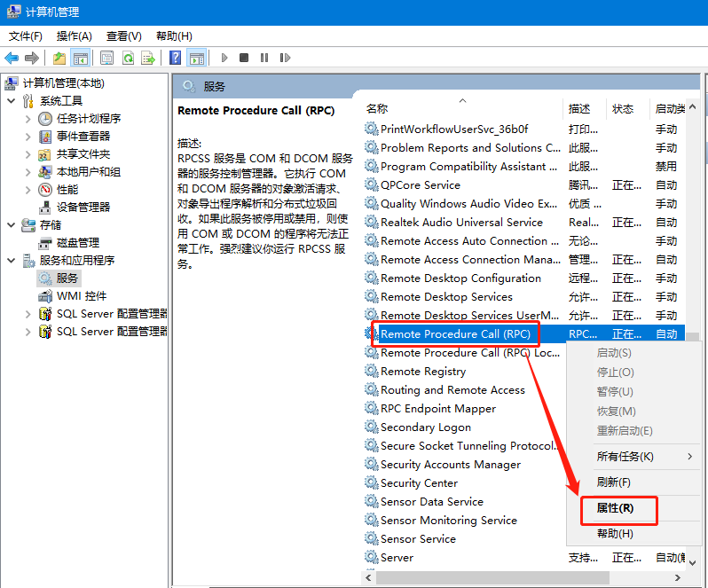Screen dimensions: 708x588
Task: Click the Pause Service toolbar icon
Action: point(264,58)
